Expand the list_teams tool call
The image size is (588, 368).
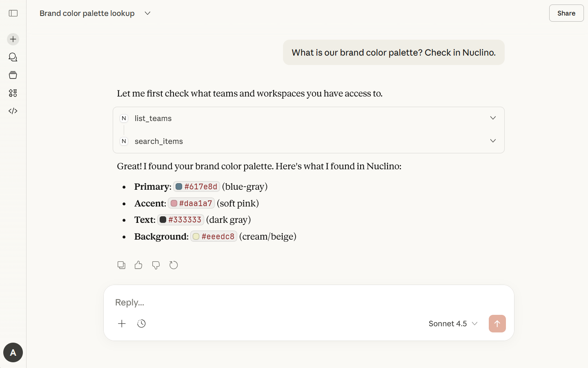tap(493, 118)
